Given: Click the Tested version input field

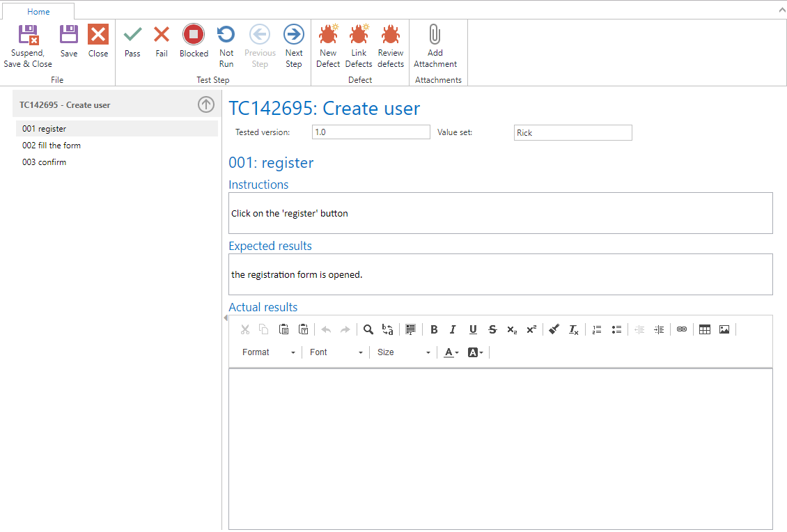Looking at the screenshot, I should coord(371,132).
